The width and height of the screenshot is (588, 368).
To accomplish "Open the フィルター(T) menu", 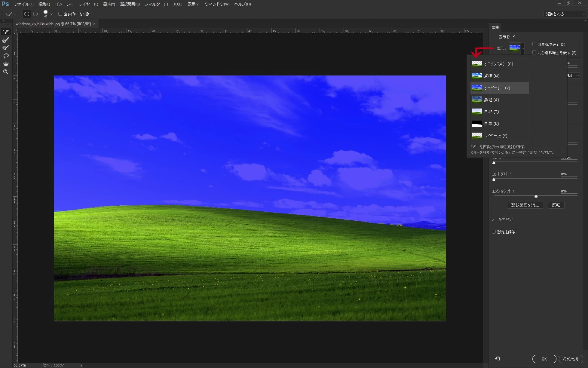I will point(156,4).
